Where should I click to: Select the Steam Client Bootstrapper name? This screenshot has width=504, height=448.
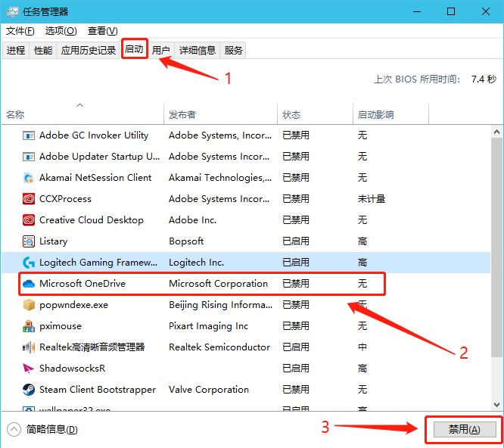point(98,390)
